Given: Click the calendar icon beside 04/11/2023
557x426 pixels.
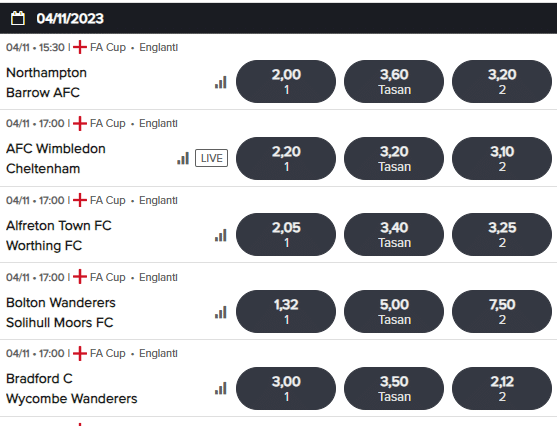Looking at the screenshot, I should (x=18, y=18).
